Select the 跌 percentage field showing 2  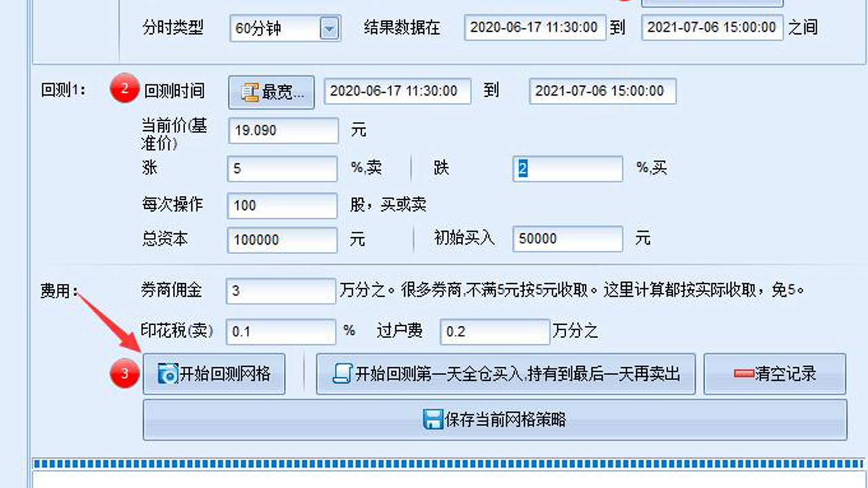click(568, 168)
